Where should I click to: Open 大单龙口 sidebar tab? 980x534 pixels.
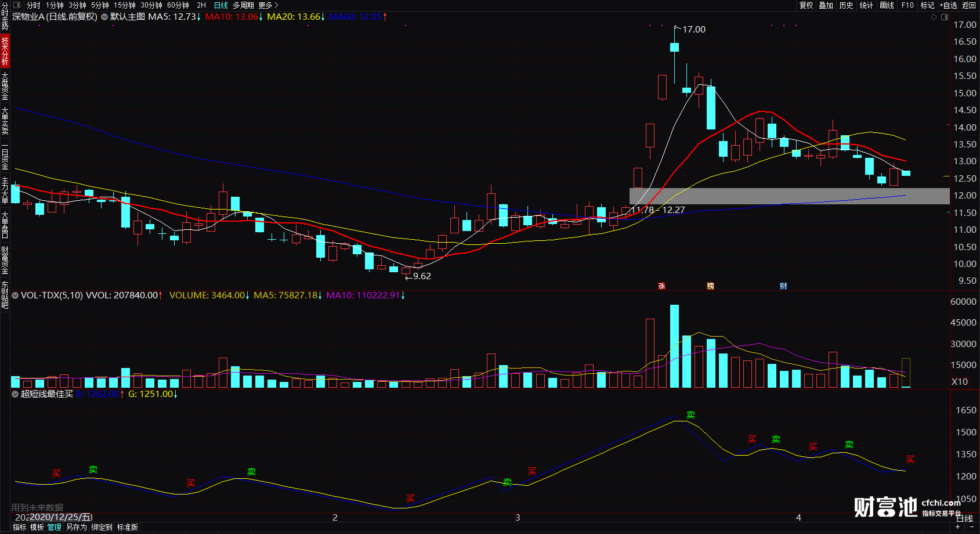(x=5, y=225)
